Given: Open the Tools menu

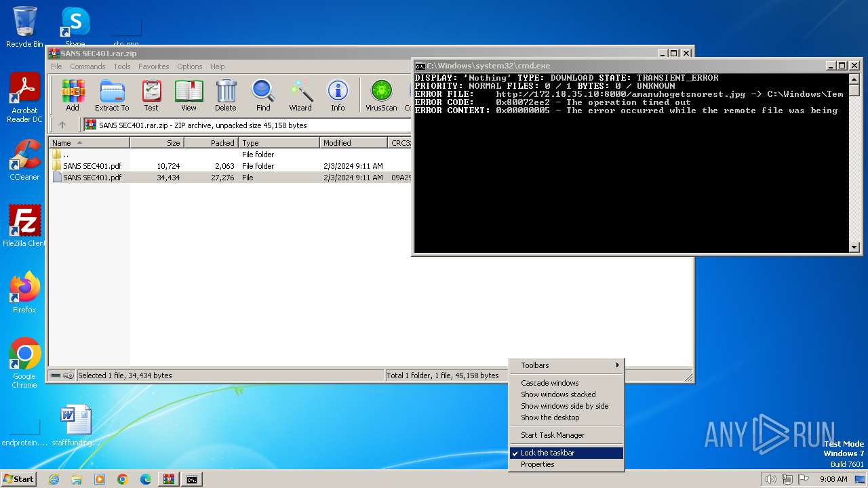Looking at the screenshot, I should click(122, 66).
